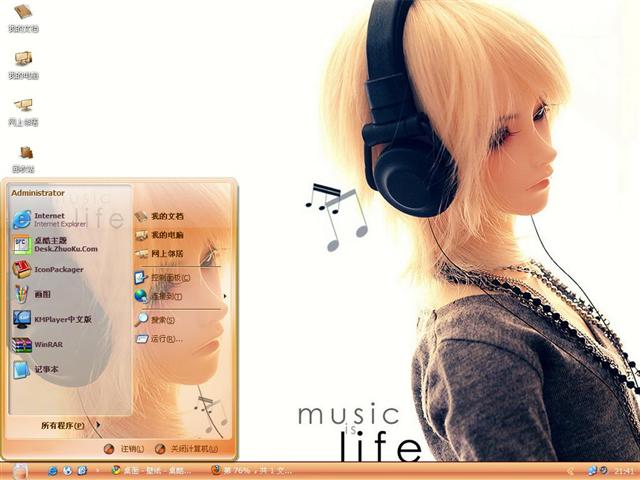Expand 连接到(T) submenu arrow
This screenshot has height=480, width=640.
(x=225, y=296)
